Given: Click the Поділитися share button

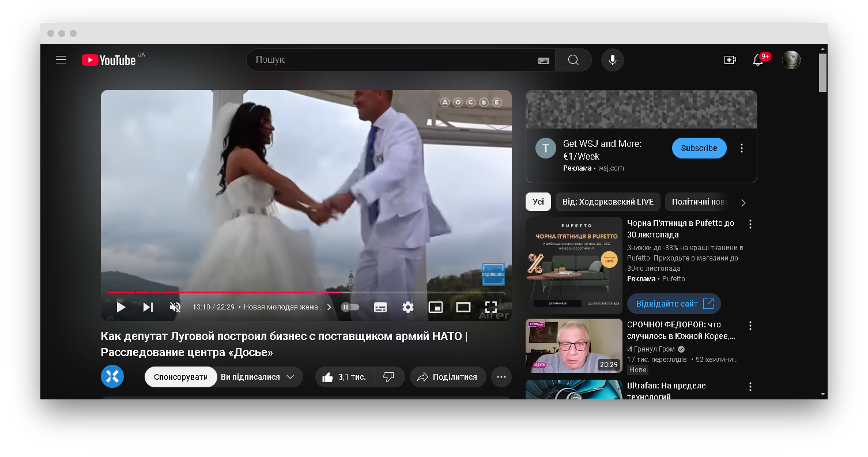Looking at the screenshot, I should pos(448,377).
